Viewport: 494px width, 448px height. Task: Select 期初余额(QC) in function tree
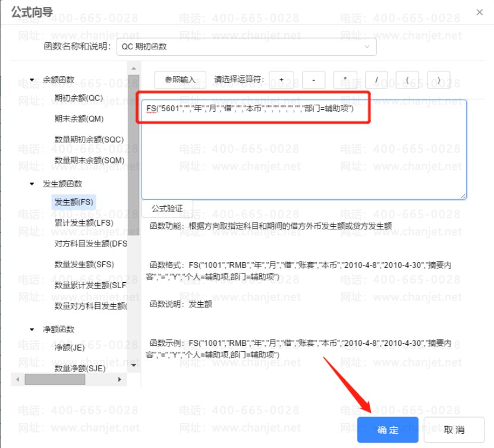[x=78, y=97]
